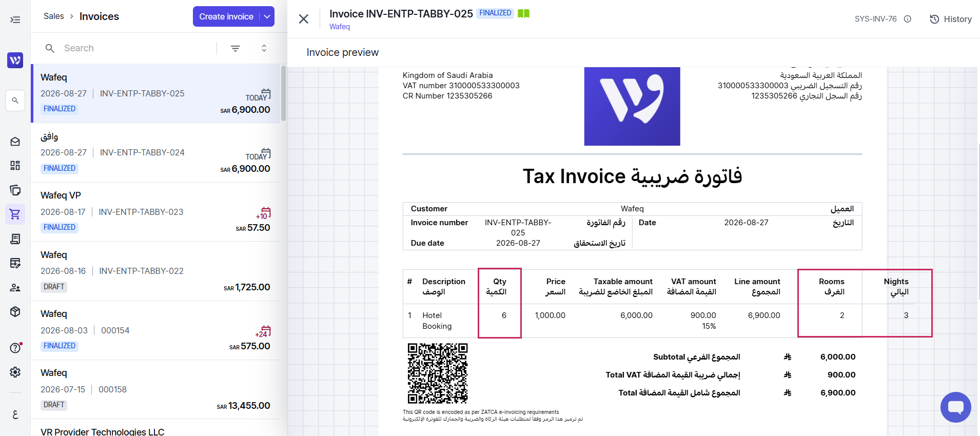Open the table-with-pencil sidebar icon
Screen dimensions: 980x436
[15, 263]
